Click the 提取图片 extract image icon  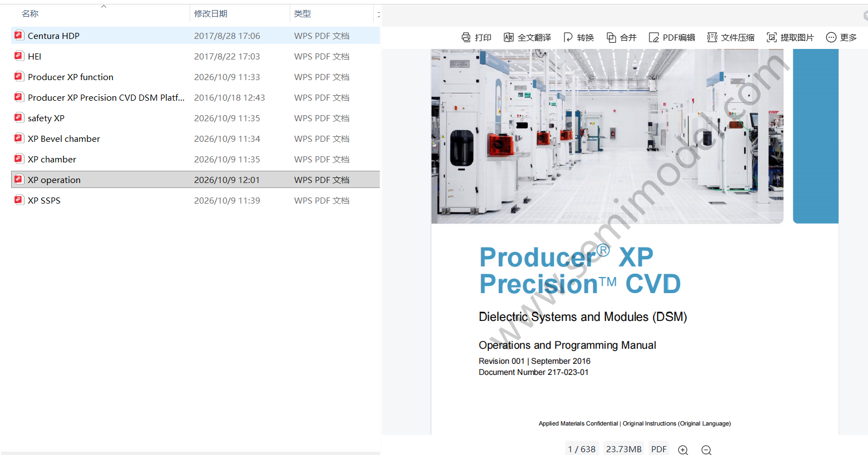772,37
